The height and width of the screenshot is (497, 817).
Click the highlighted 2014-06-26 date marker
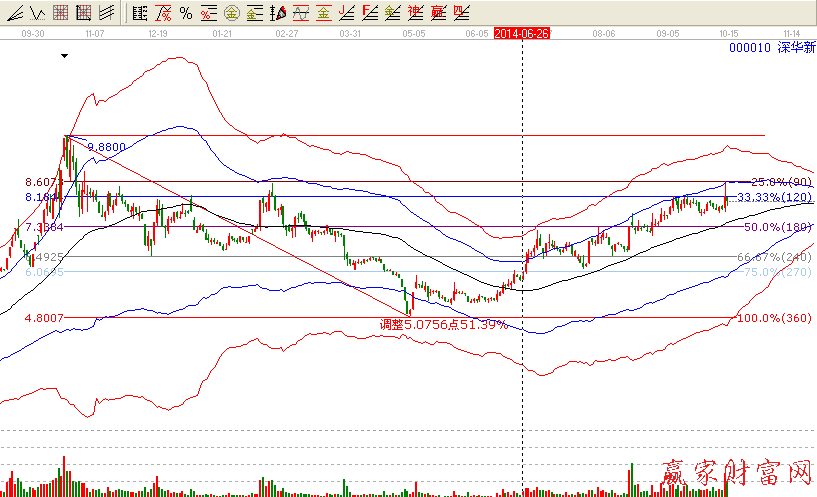pos(522,32)
